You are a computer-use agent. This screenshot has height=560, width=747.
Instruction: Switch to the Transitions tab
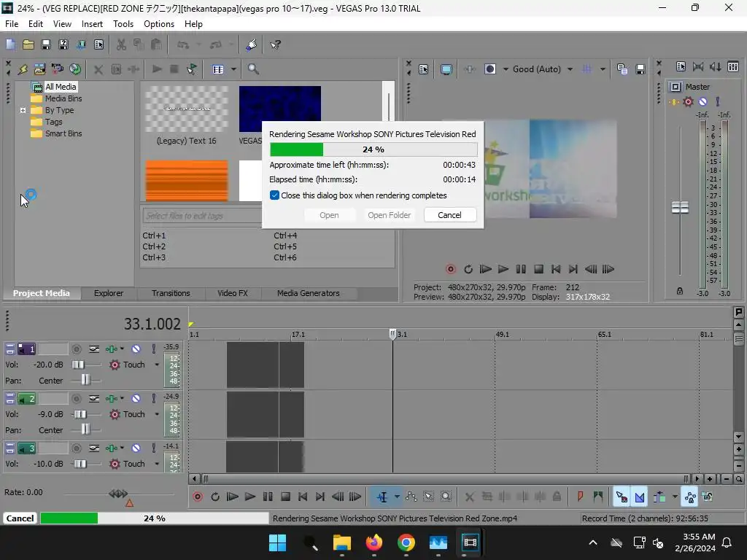pos(171,293)
